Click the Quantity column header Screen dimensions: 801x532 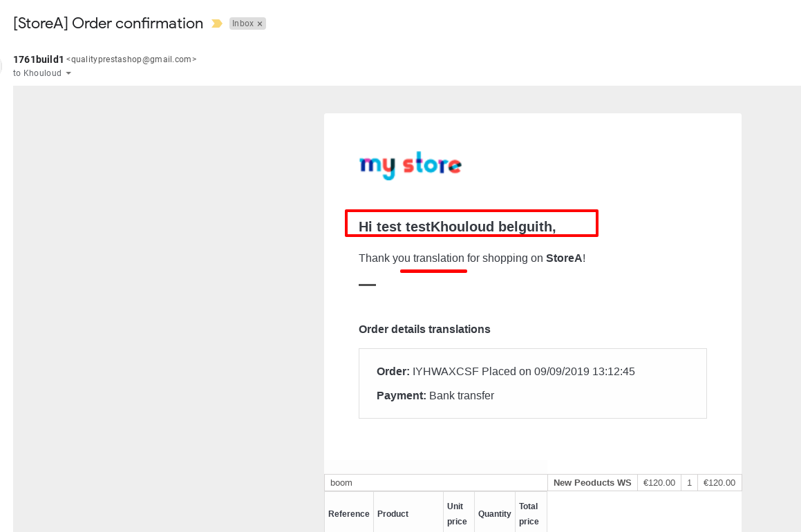click(x=495, y=513)
